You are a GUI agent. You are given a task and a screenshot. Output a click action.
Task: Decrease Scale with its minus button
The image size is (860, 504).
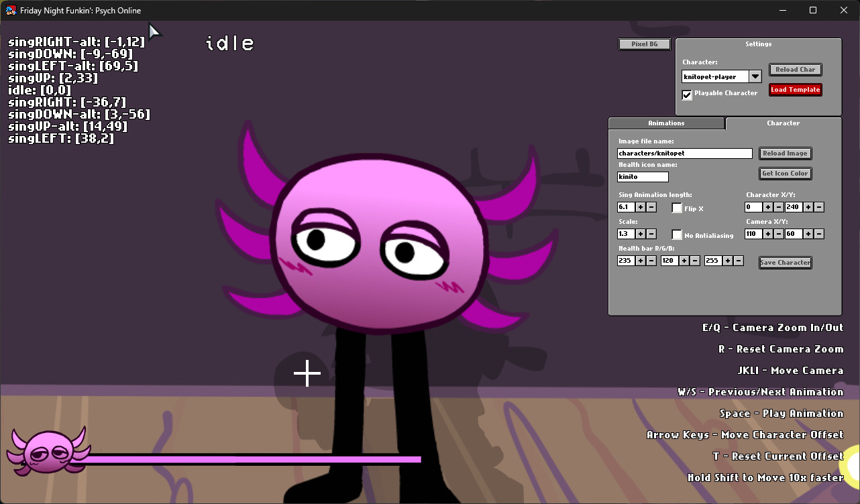(x=651, y=234)
